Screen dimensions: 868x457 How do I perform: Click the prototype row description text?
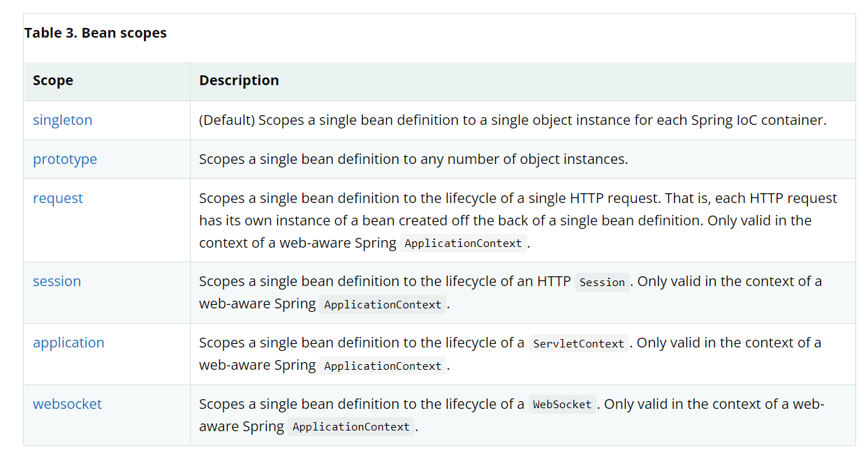413,159
